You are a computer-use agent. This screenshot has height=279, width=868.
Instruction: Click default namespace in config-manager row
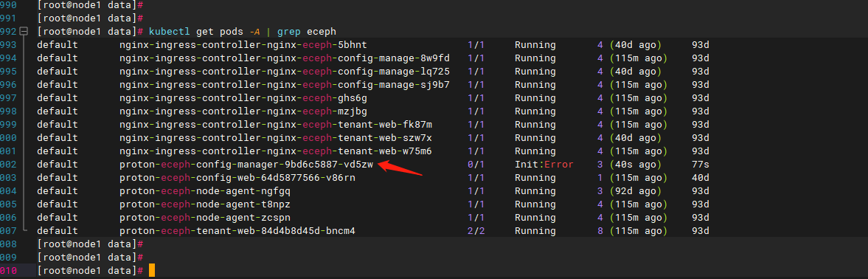click(58, 165)
